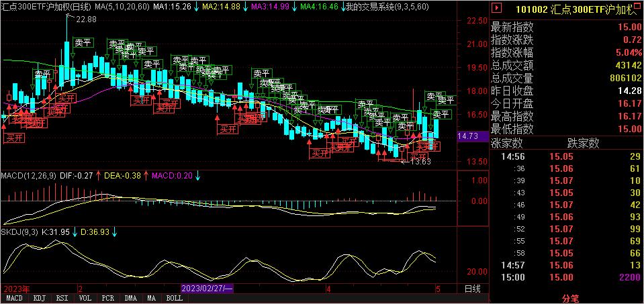The image size is (644, 304).
Task: Switch to the MACD indicator tab
Action: [x=14, y=298]
